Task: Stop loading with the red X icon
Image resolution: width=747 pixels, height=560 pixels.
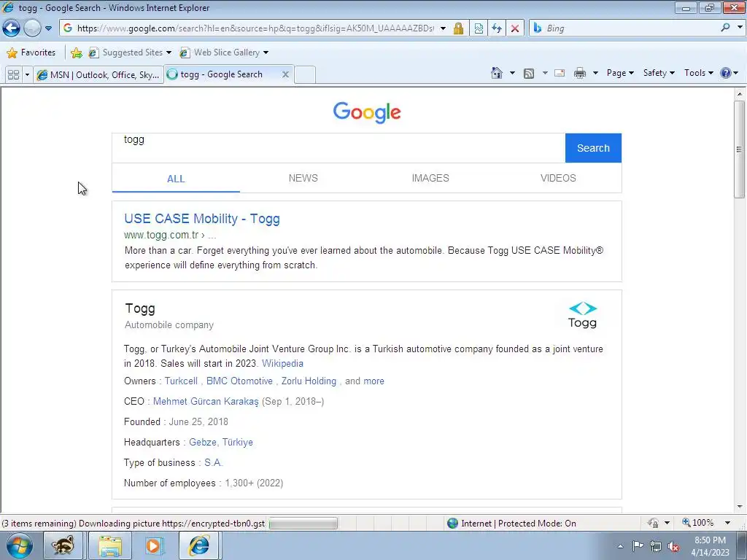Action: click(515, 28)
